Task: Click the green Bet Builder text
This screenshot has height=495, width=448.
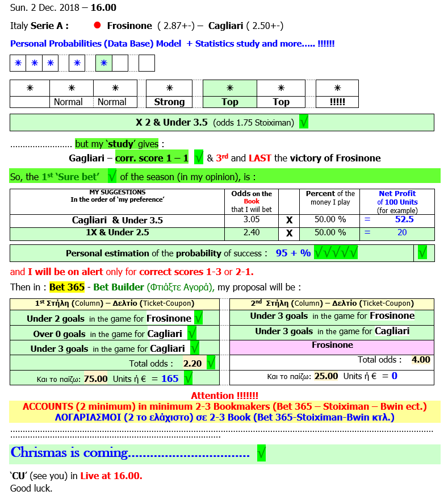Action: (x=119, y=287)
